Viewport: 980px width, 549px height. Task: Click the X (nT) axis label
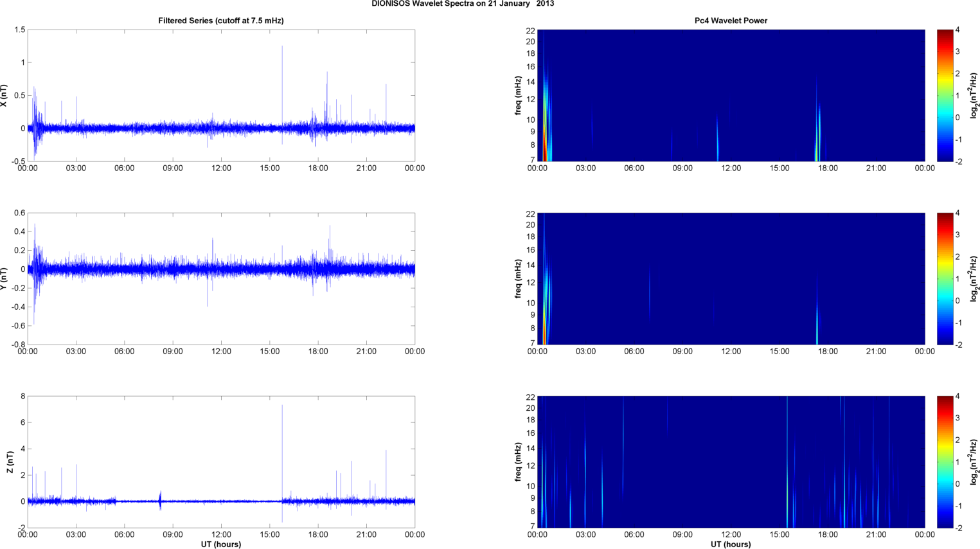tap(4, 95)
